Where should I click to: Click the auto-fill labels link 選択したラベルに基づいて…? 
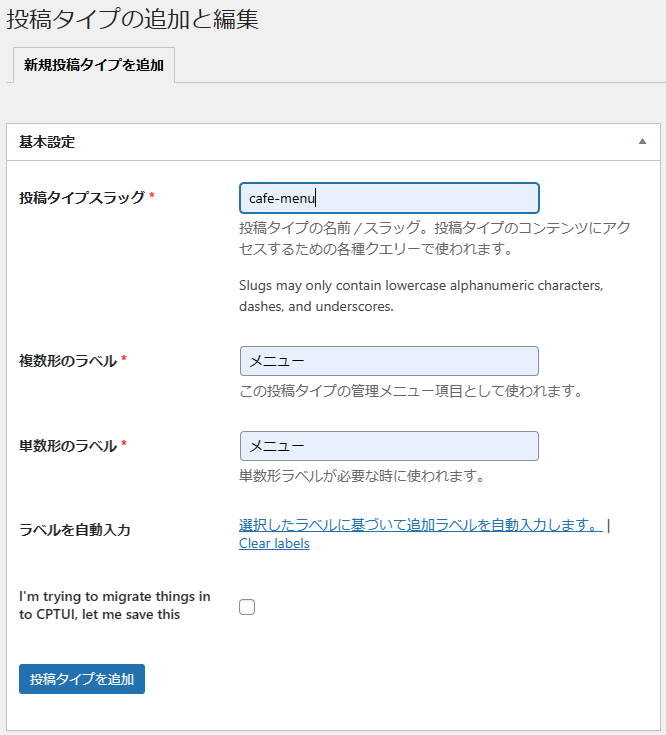[x=421, y=525]
